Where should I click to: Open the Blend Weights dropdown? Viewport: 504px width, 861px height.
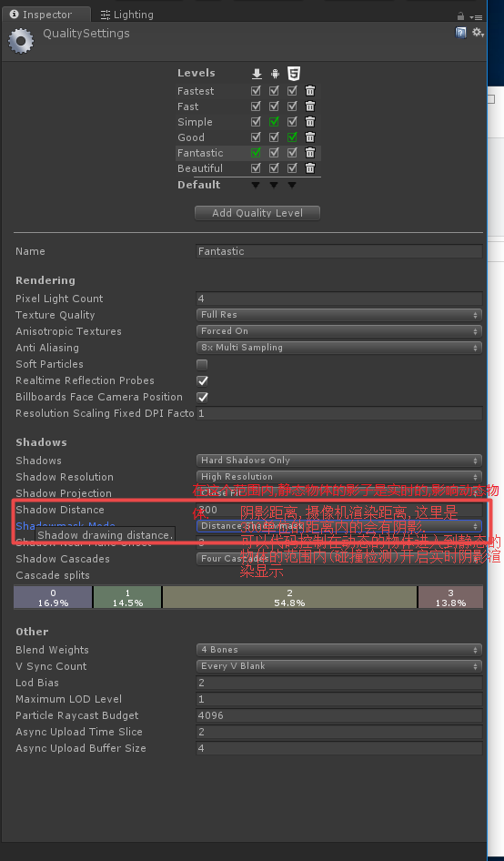[x=339, y=650]
